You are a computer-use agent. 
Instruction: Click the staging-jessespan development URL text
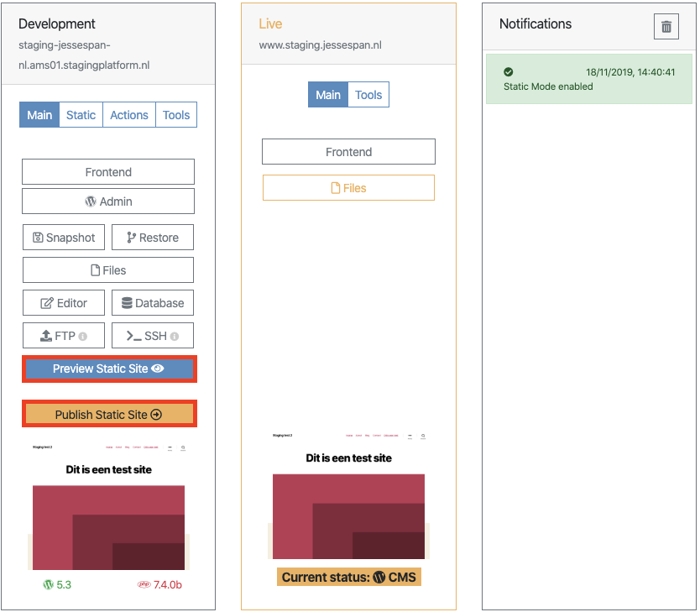pos(84,55)
